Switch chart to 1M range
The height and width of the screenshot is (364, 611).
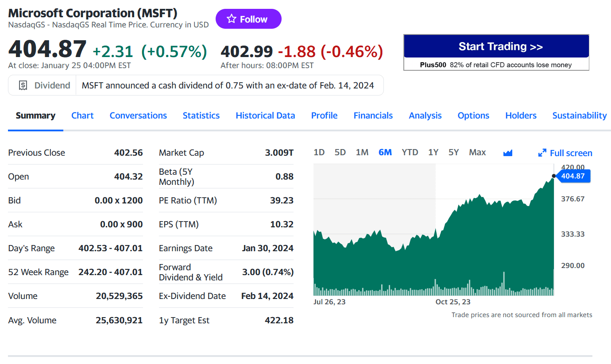pyautogui.click(x=362, y=153)
